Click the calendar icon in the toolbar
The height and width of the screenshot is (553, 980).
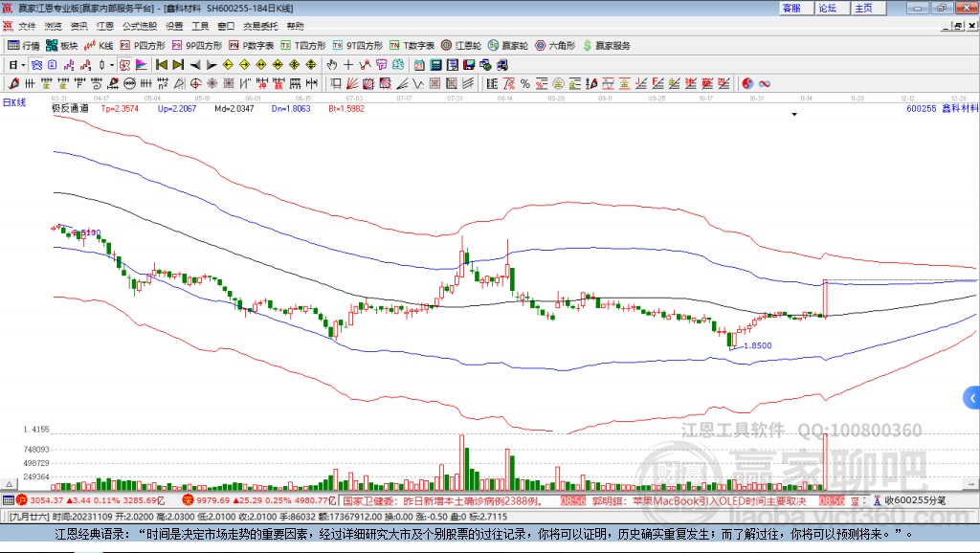(x=419, y=65)
